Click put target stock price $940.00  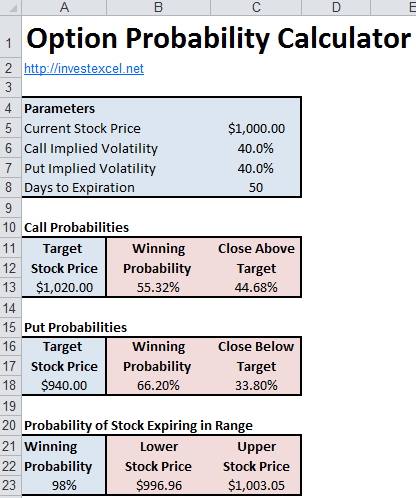tap(64, 386)
